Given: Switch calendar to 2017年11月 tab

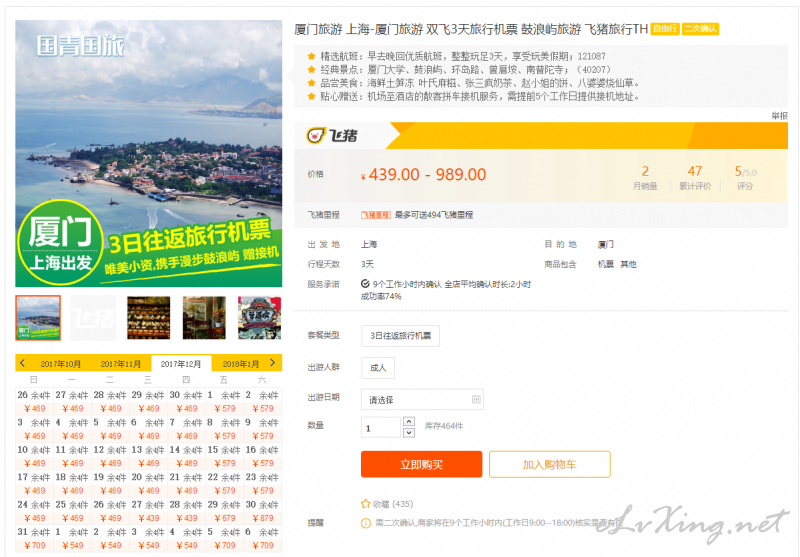Looking at the screenshot, I should click(121, 364).
